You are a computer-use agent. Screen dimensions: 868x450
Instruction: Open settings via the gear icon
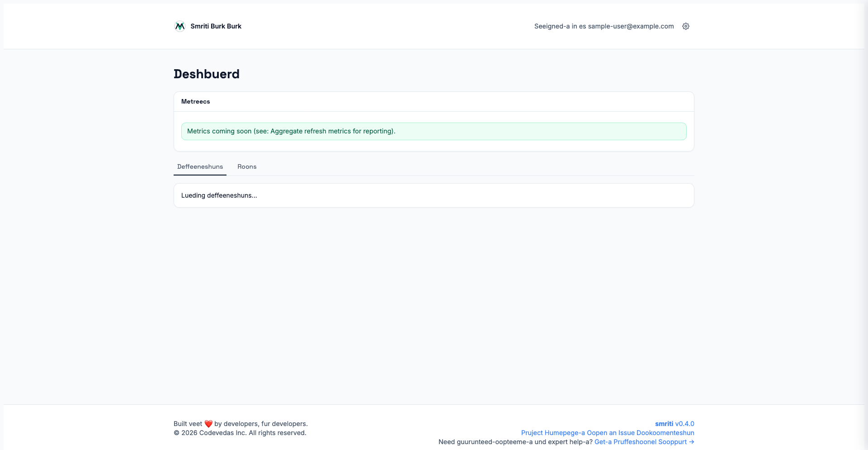pos(685,26)
